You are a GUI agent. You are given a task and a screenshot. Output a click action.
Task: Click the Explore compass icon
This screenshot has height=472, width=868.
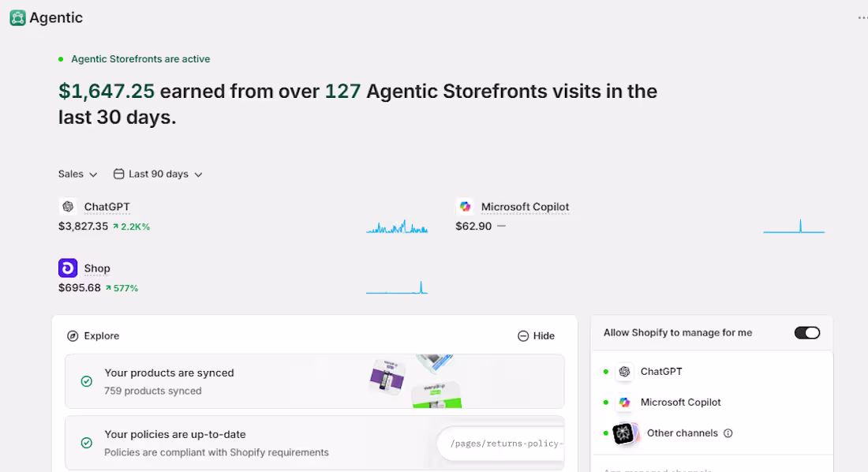[73, 335]
